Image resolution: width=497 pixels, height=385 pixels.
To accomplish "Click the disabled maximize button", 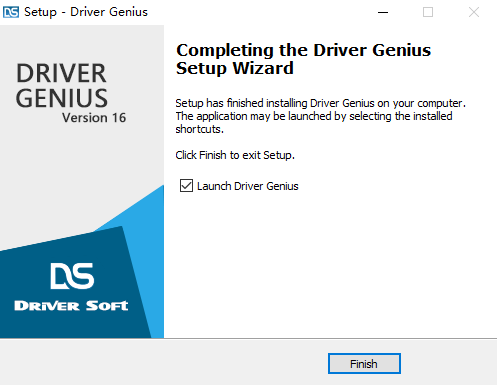I will tap(428, 12).
